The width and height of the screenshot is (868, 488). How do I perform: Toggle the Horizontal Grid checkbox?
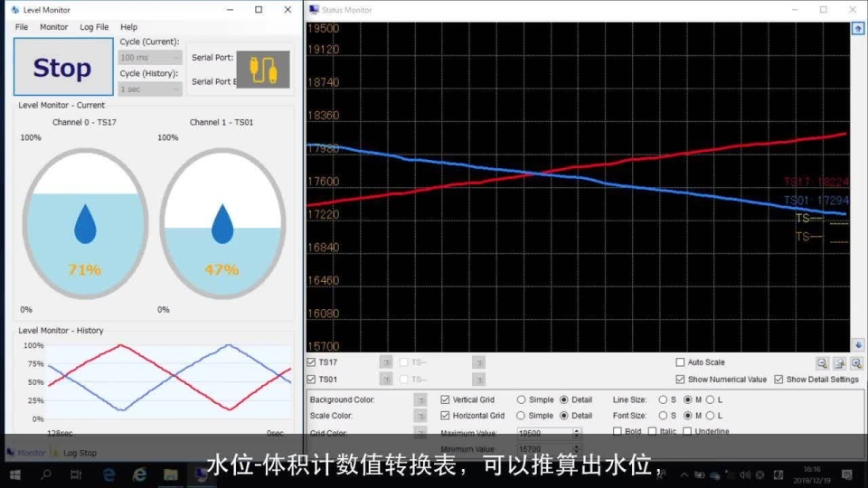click(x=445, y=416)
